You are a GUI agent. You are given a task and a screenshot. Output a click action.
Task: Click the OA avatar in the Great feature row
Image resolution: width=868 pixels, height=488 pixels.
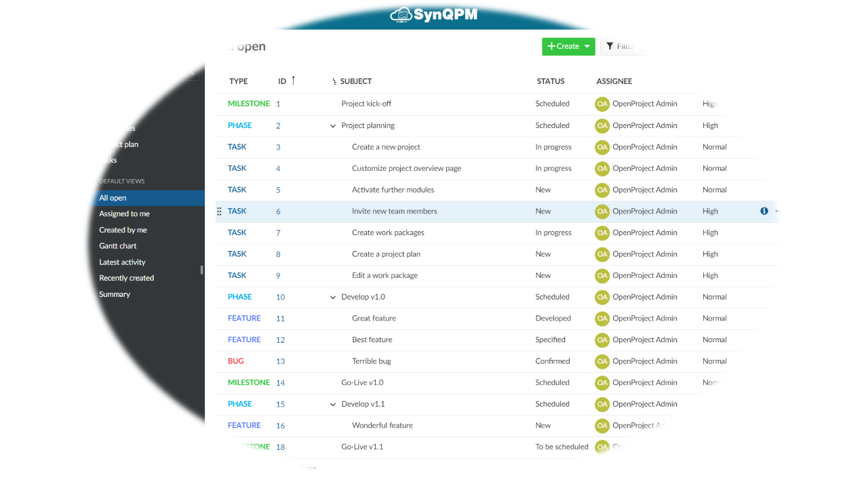click(602, 319)
